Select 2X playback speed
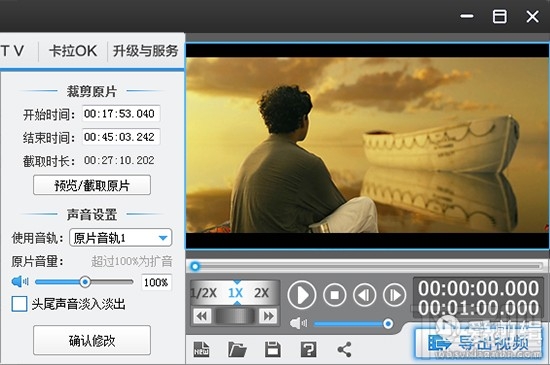 pos(261,292)
